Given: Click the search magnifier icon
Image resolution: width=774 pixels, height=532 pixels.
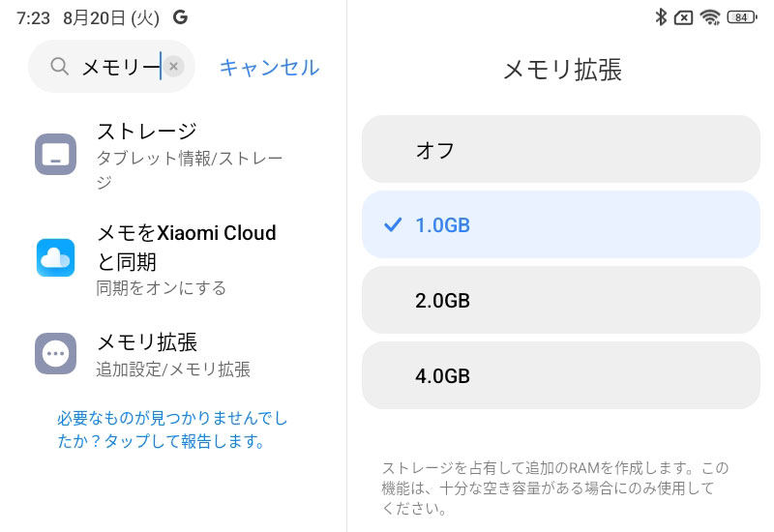Looking at the screenshot, I should pos(59,66).
